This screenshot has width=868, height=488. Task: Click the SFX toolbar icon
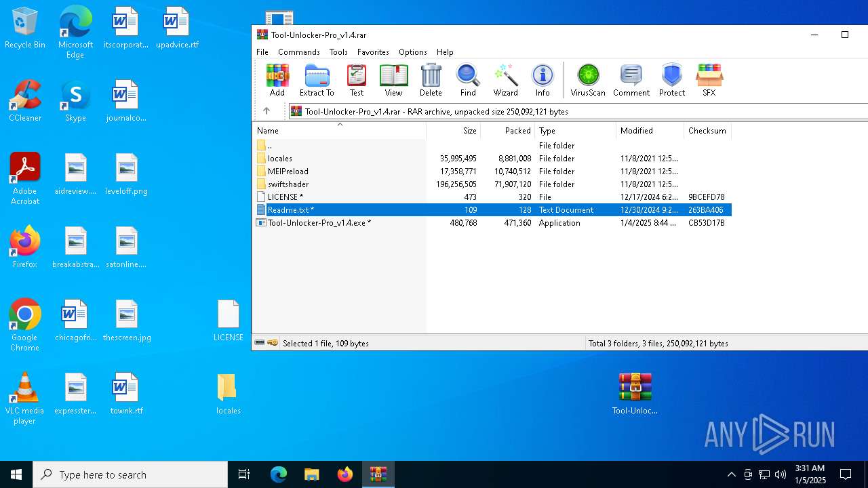point(709,81)
